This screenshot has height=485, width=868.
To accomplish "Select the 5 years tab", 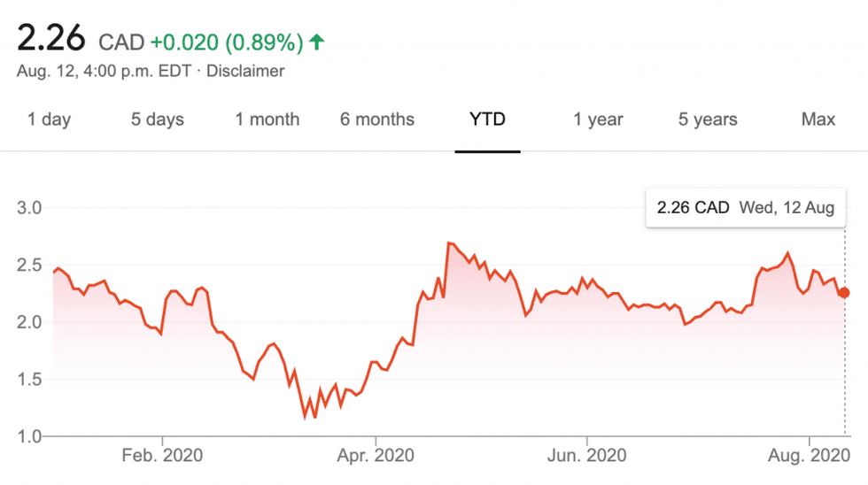I will (x=708, y=119).
